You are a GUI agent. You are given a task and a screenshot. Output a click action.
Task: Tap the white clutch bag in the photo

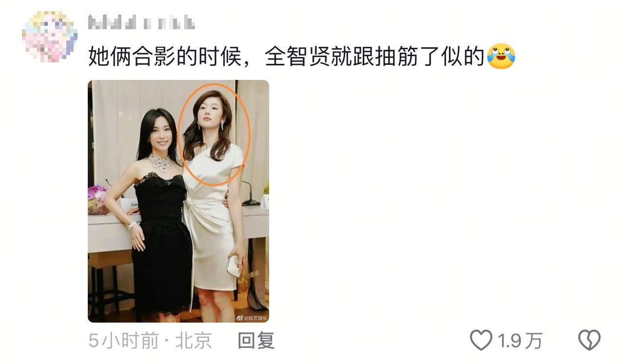pos(234,267)
